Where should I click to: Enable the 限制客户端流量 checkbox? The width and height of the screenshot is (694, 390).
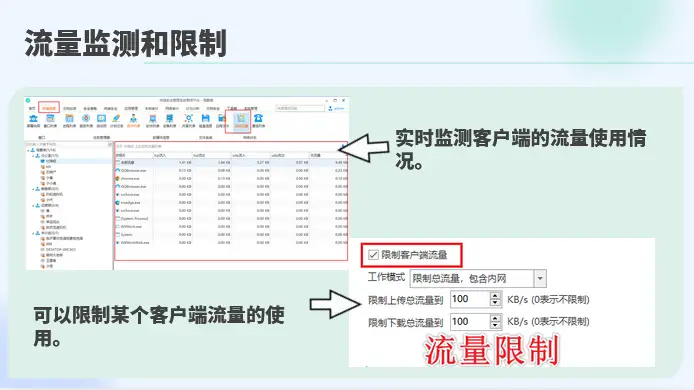tap(373, 255)
